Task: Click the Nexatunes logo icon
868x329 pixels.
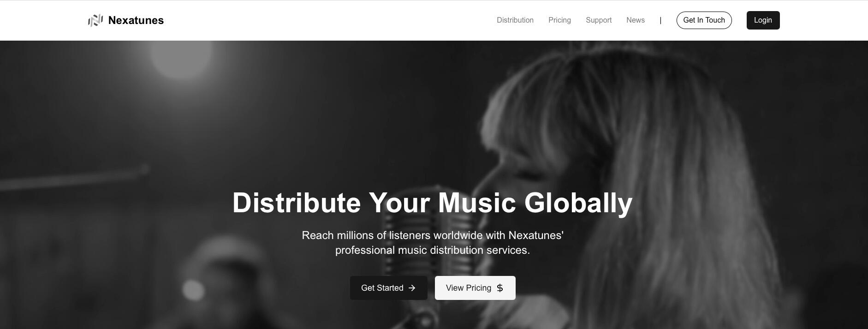Action: click(x=95, y=20)
